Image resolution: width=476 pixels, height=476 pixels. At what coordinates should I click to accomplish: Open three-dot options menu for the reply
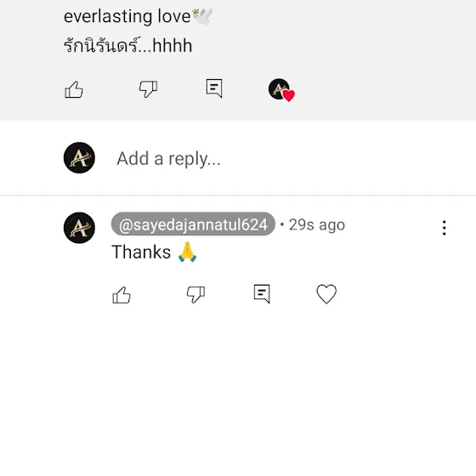pyautogui.click(x=444, y=228)
